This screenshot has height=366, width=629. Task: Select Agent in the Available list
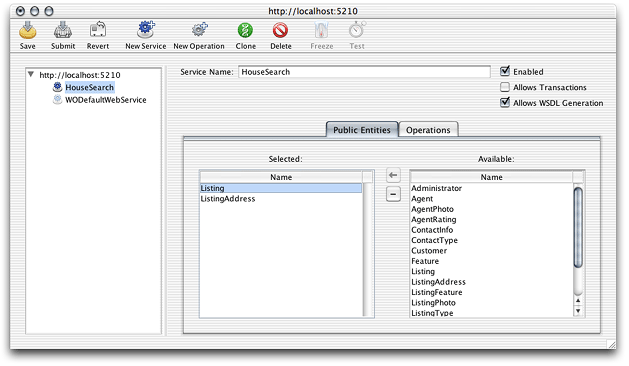point(492,199)
